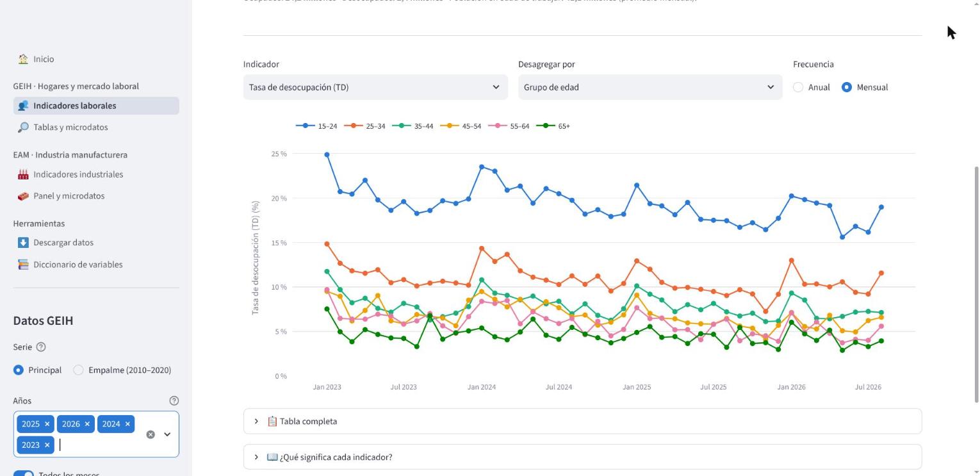
Task: Toggle the 35–44 series in the legend
Action: (412, 126)
